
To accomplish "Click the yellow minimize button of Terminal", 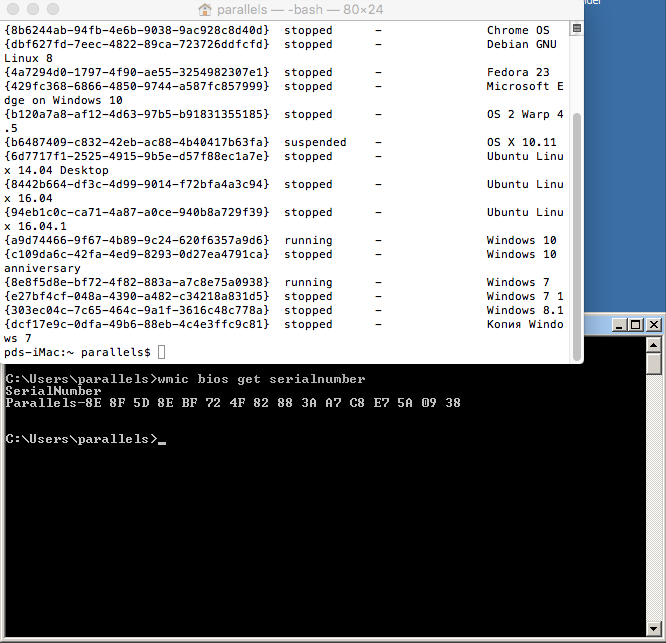I will 33,8.
